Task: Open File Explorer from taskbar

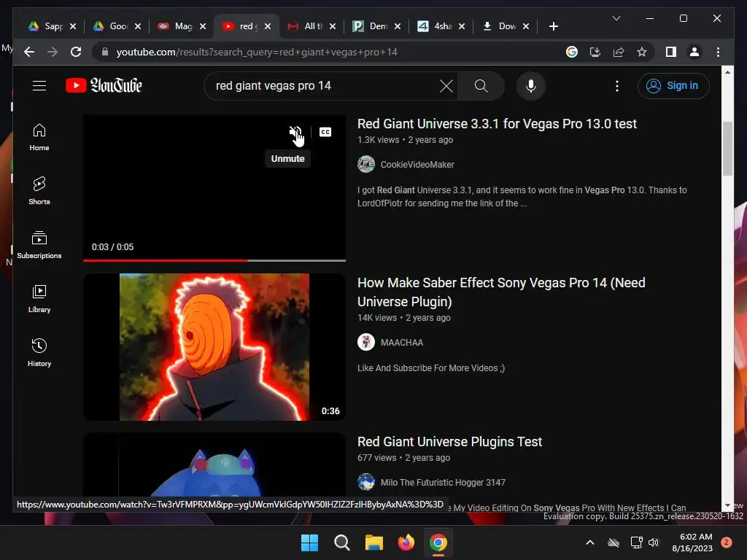Action: click(x=374, y=542)
